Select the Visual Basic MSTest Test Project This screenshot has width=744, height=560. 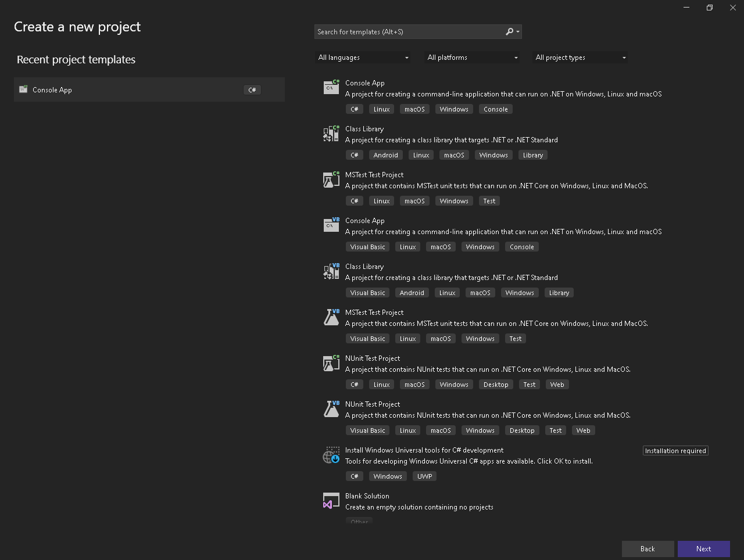[374, 313]
